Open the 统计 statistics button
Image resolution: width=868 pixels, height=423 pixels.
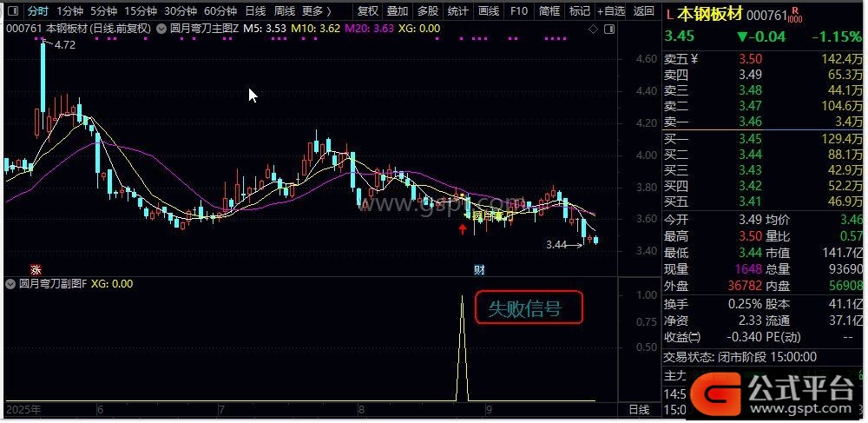(457, 11)
